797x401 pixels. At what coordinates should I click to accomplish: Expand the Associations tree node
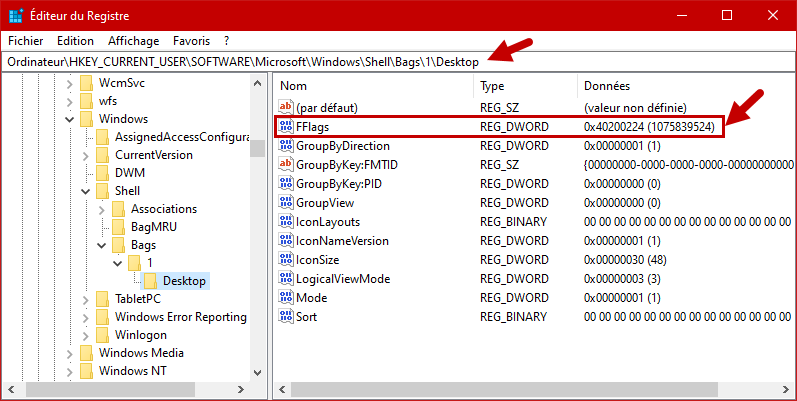102,209
